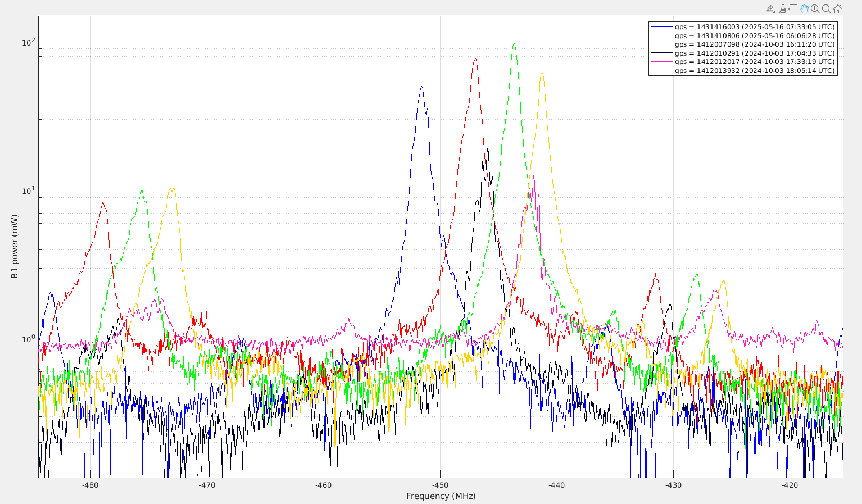This screenshot has height=504, width=862.
Task: Click the -480 x-axis tick label
Action: tap(90, 485)
